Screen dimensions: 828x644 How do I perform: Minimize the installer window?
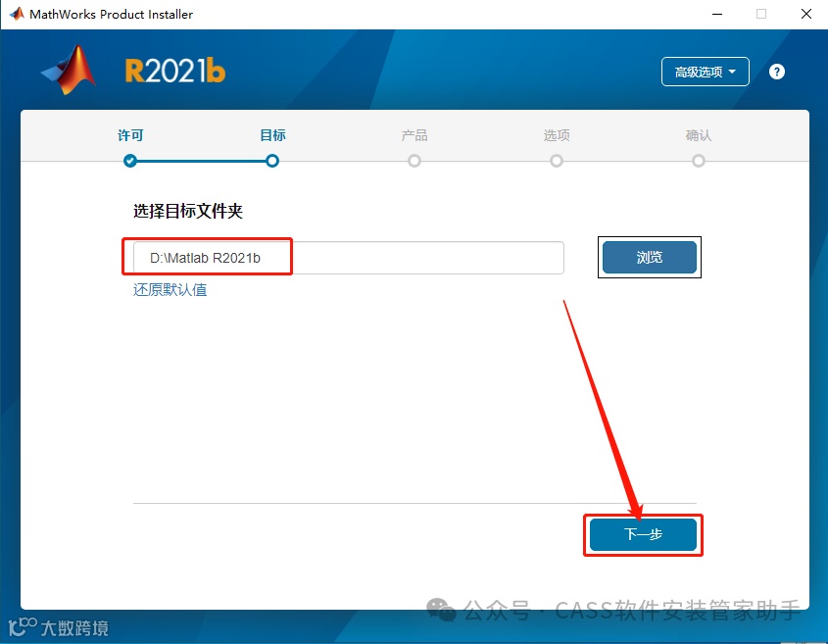pyautogui.click(x=717, y=14)
